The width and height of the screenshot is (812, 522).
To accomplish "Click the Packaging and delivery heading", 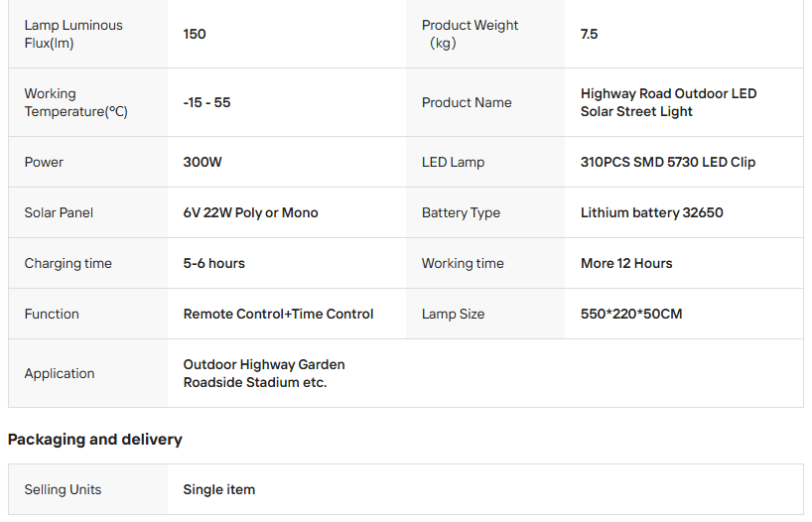I will point(95,439).
